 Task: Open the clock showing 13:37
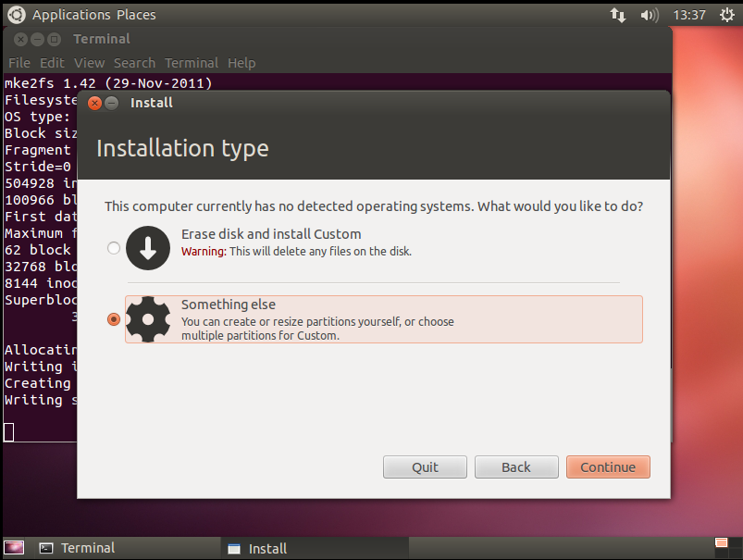(x=689, y=15)
